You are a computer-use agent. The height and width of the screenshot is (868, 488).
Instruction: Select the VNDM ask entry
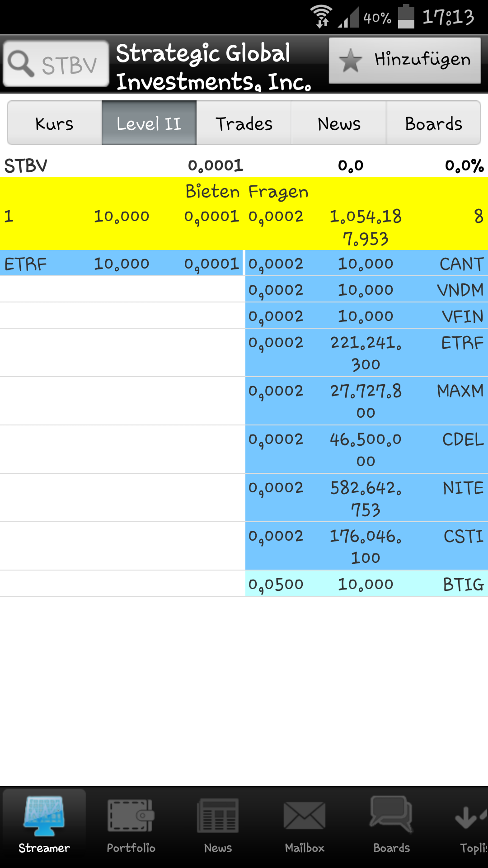coord(366,289)
